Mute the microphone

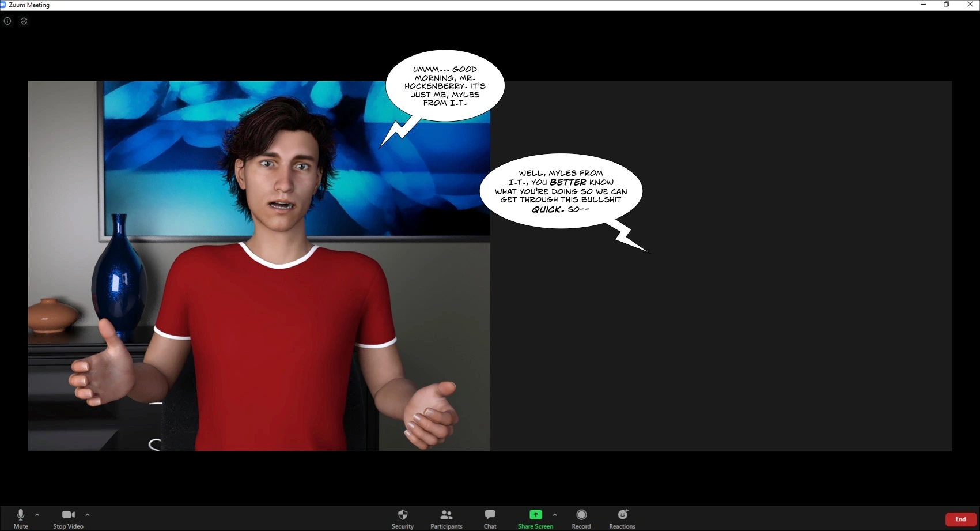pyautogui.click(x=21, y=518)
